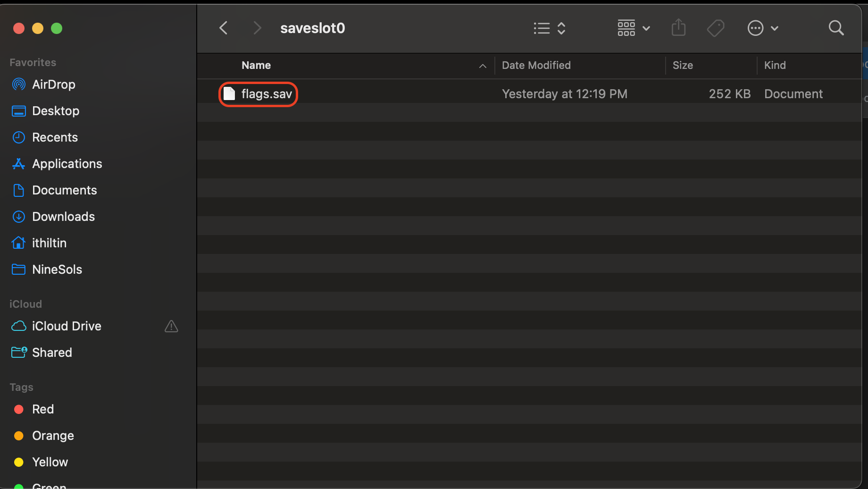Screen dimensions: 868x489
Task: Switch to the Shared section in sidebar
Action: (x=52, y=353)
